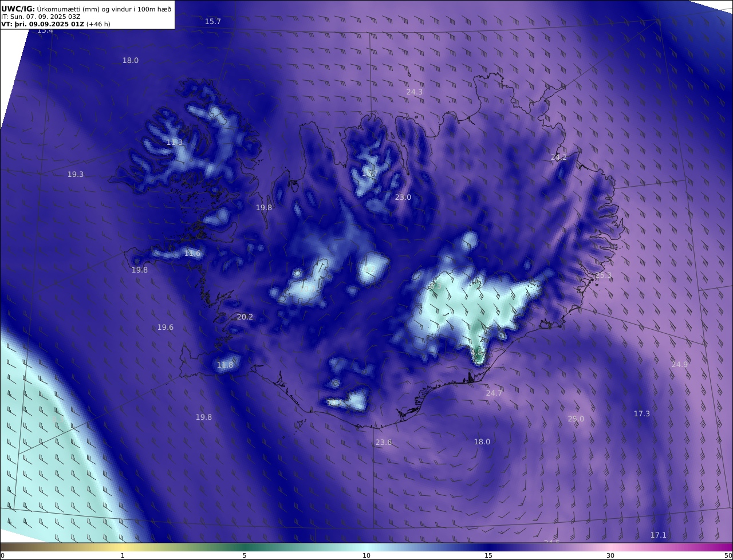733x560 pixels.
Task: Click the map value 19.6
Action: point(165,327)
